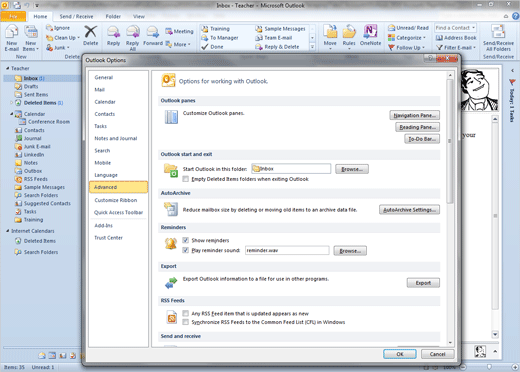Open the Inbox folder in navigation pane

click(31, 78)
